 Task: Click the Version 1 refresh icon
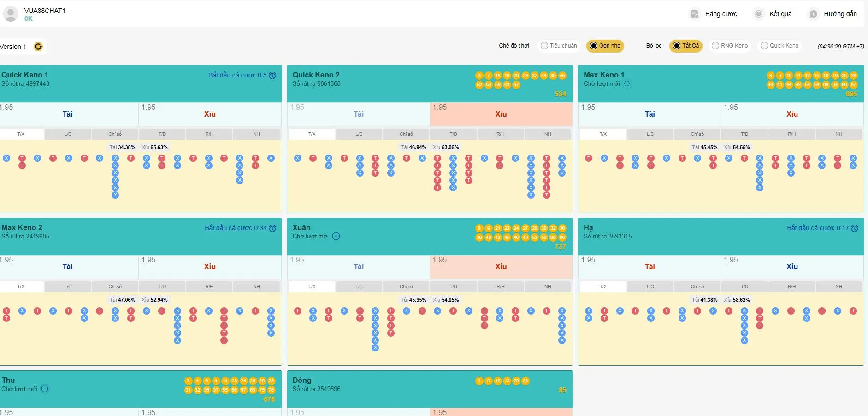[x=38, y=47]
